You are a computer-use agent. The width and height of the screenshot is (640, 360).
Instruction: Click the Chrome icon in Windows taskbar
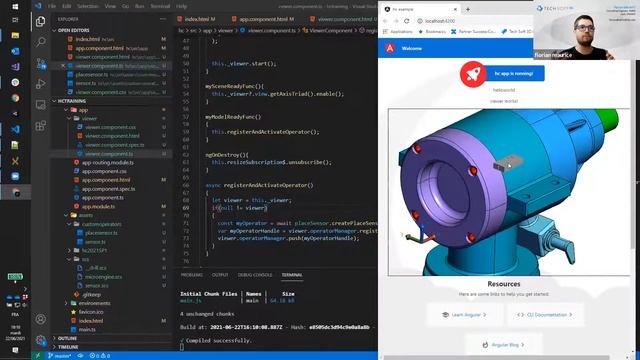[16, 98]
